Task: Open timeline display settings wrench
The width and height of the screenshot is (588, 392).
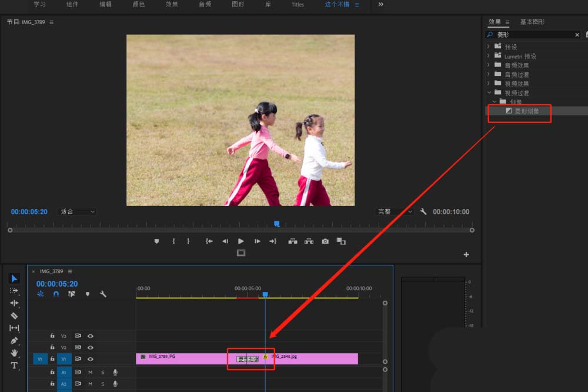Action: coord(103,294)
